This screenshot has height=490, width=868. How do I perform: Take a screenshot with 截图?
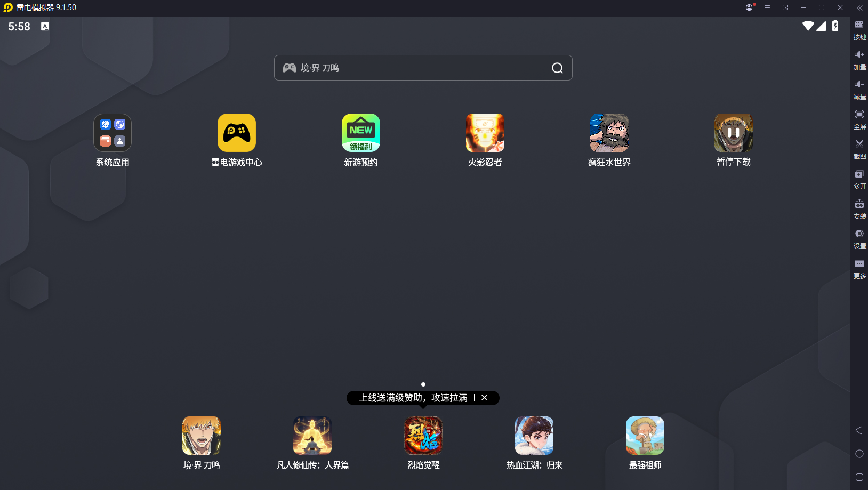pyautogui.click(x=859, y=149)
